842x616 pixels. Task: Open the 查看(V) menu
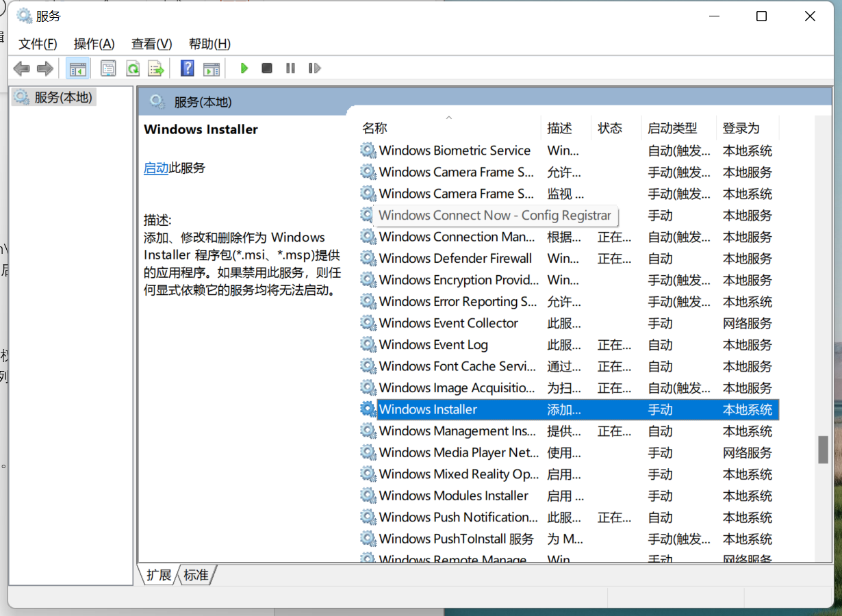tap(152, 44)
